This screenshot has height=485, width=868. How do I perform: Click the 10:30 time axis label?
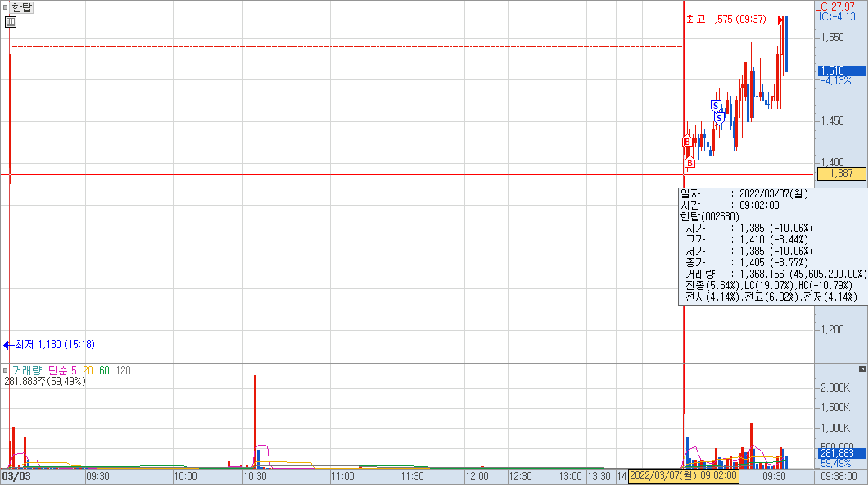255,476
